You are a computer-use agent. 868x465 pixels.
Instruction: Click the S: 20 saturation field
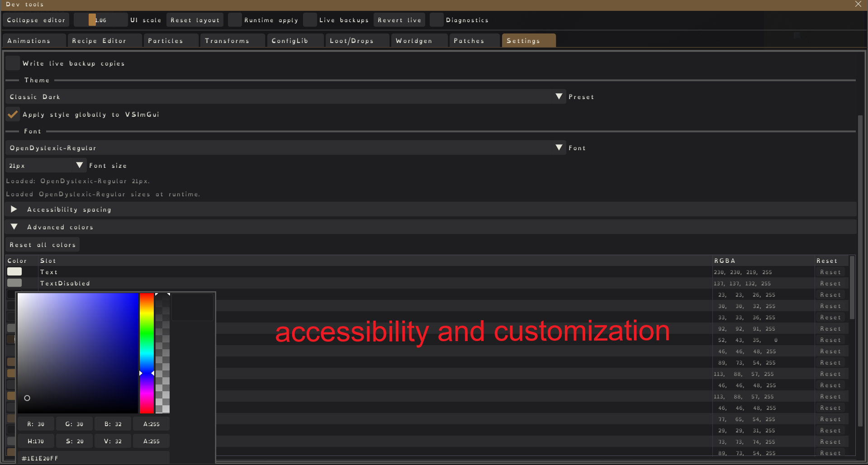[75, 441]
